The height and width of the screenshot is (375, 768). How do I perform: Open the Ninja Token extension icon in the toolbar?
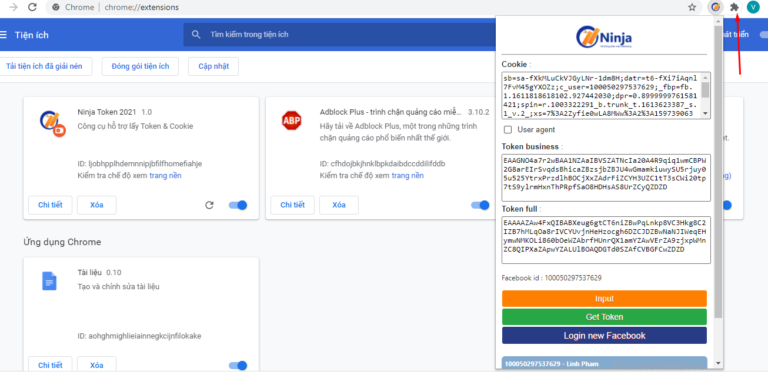pyautogui.click(x=716, y=7)
